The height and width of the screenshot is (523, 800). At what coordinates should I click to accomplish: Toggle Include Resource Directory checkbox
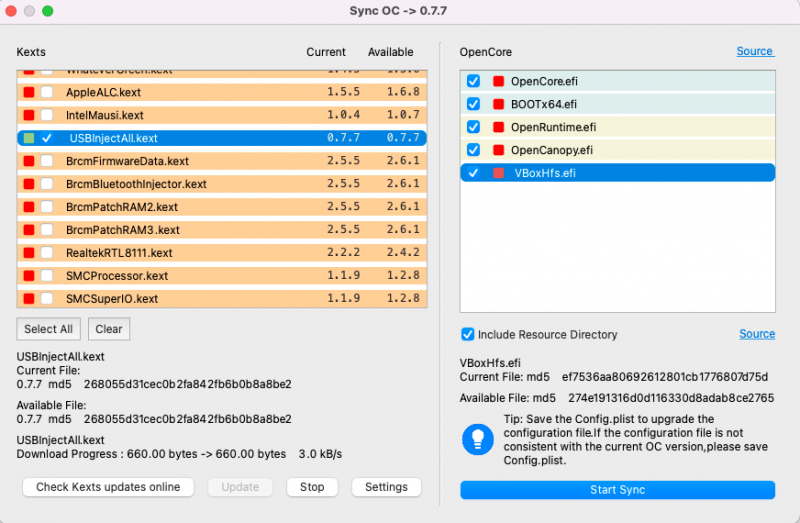(x=467, y=334)
